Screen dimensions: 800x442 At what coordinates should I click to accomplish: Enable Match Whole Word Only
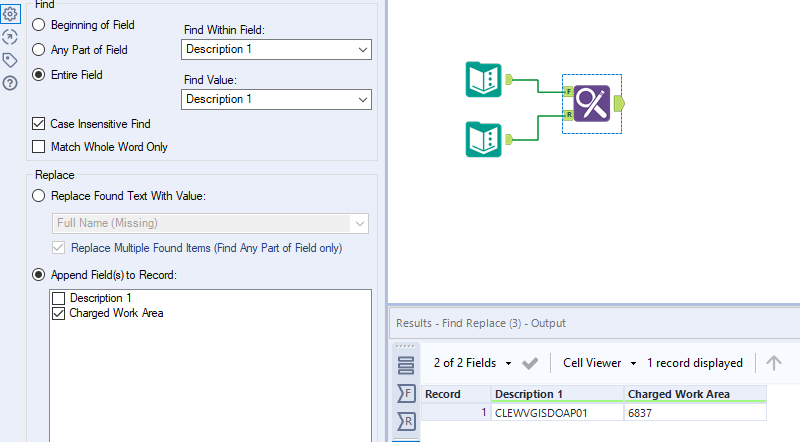pyautogui.click(x=39, y=147)
